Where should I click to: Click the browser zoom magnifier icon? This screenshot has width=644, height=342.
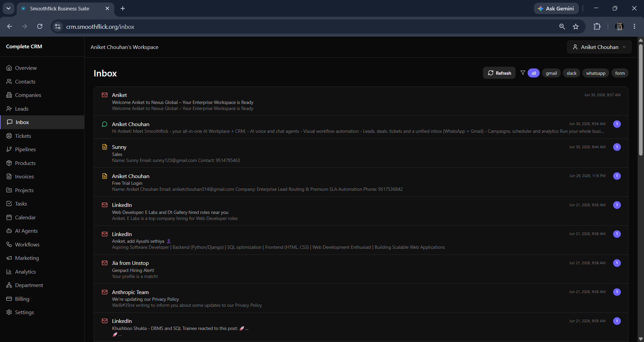point(562,26)
